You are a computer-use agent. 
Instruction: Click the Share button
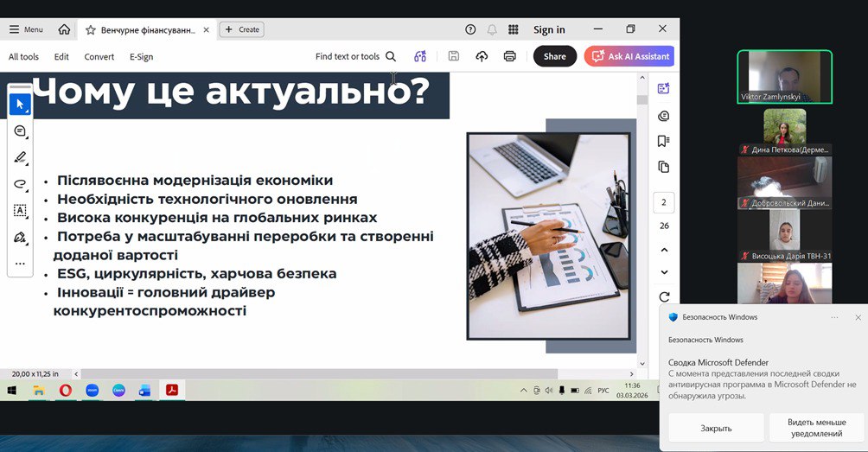pos(554,56)
